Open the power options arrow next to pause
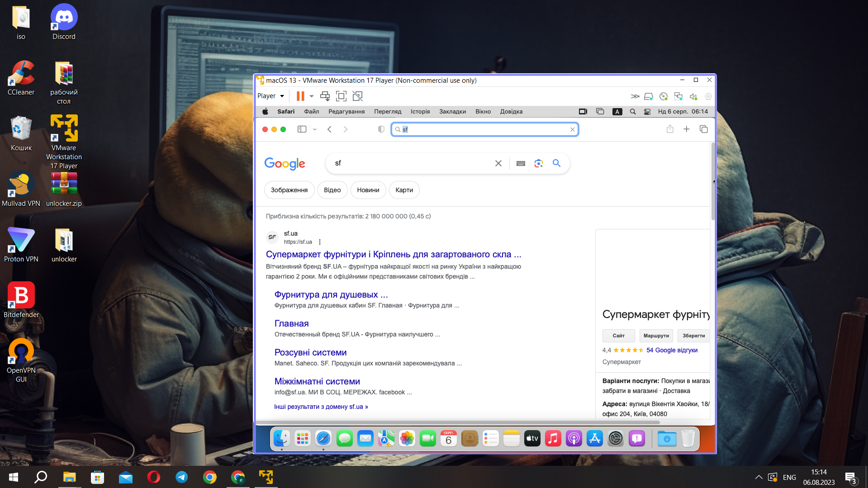 (x=312, y=96)
